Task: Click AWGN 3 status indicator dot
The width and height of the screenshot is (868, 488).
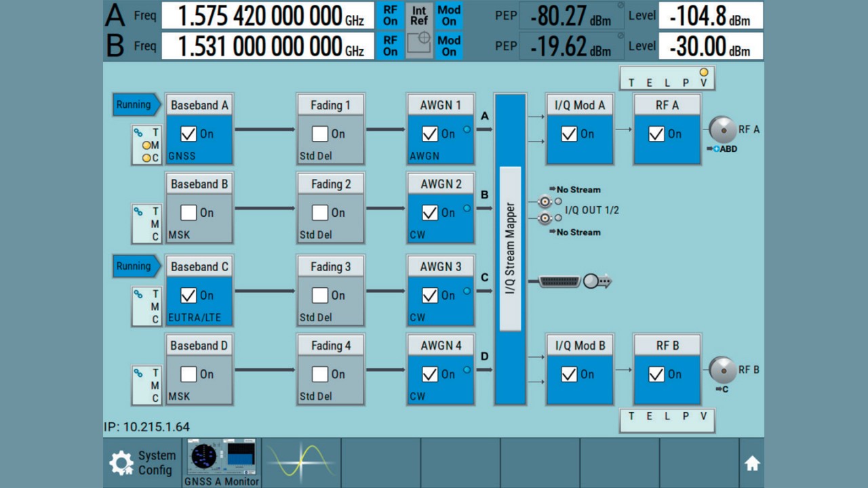Action: [467, 291]
